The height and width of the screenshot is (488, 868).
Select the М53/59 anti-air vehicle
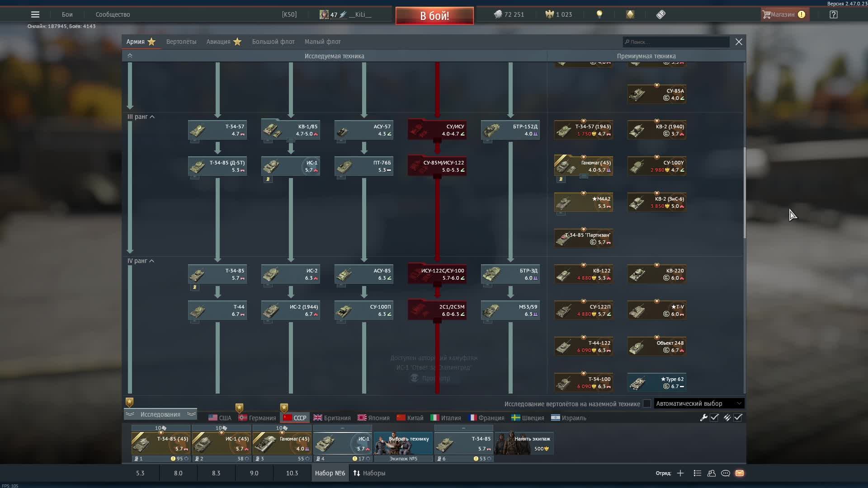510,310
